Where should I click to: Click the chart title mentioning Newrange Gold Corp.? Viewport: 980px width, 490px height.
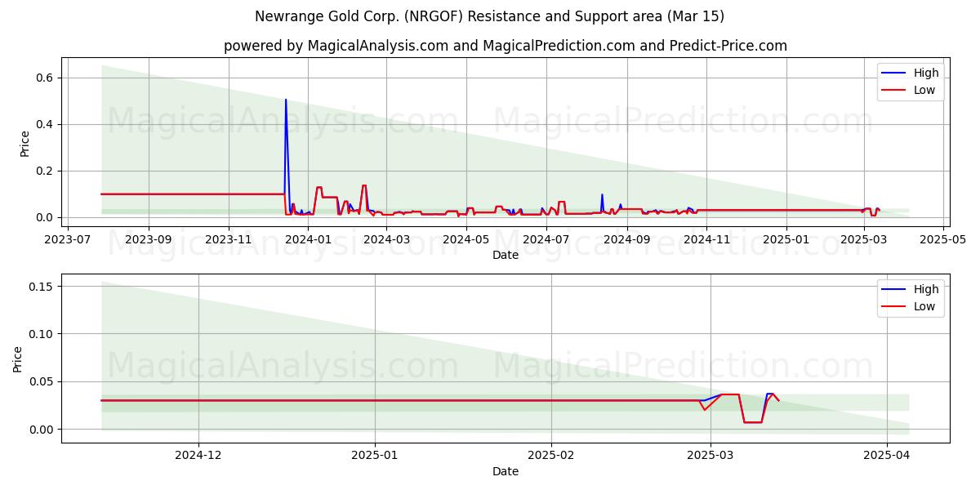489,16
